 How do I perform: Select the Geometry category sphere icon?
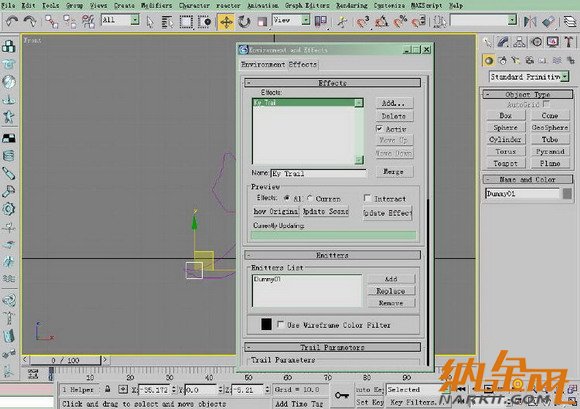tap(489, 60)
